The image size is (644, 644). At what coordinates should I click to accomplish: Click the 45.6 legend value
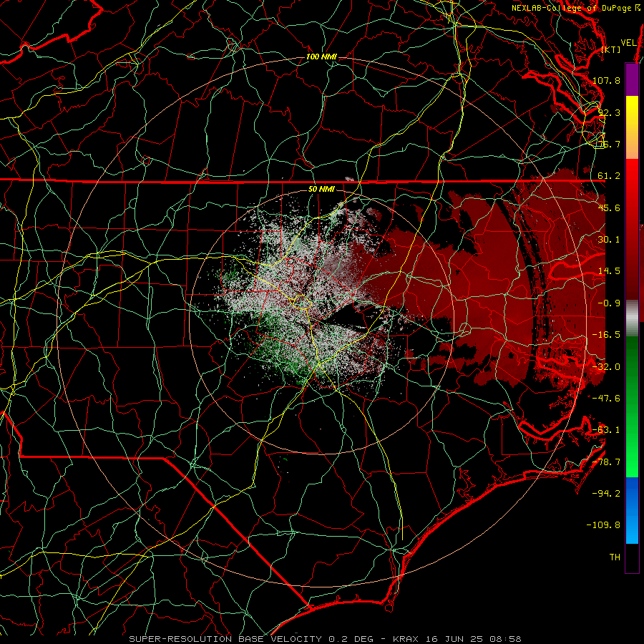(x=609, y=208)
